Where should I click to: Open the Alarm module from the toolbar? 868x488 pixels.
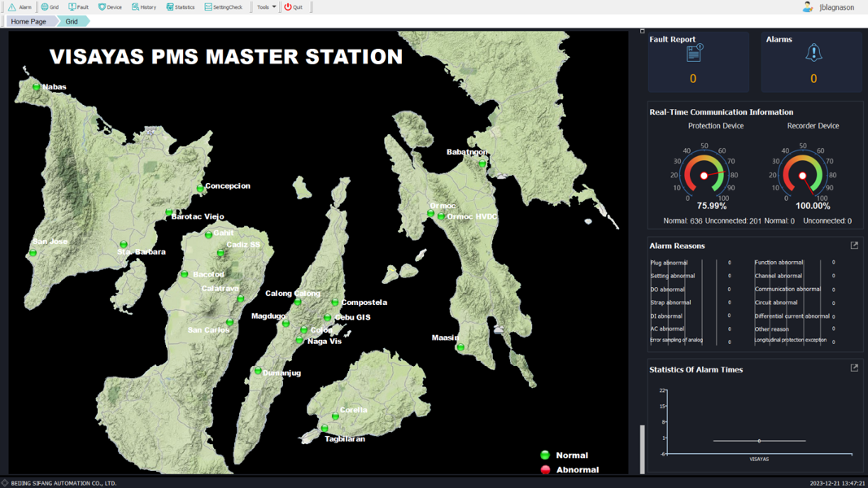(20, 7)
